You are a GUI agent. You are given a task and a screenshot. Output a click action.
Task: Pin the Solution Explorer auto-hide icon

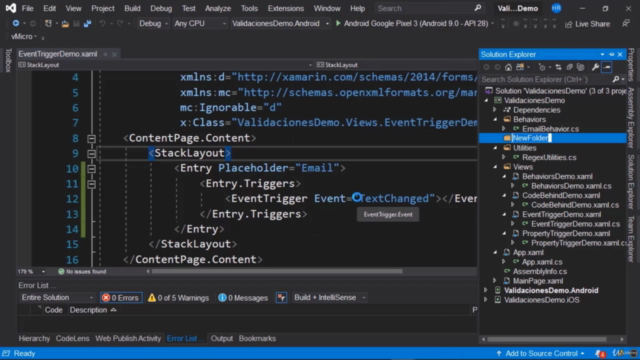point(611,54)
